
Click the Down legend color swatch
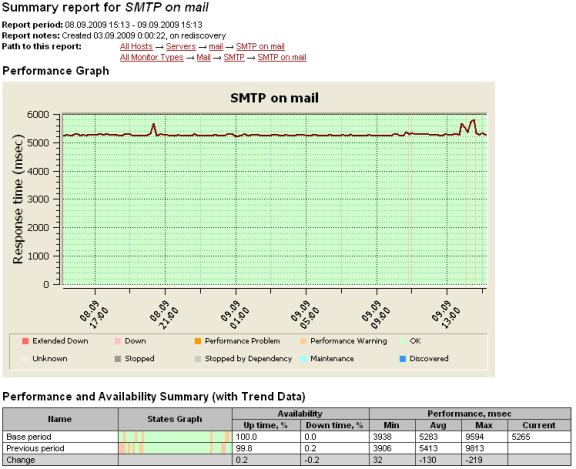pyautogui.click(x=118, y=341)
